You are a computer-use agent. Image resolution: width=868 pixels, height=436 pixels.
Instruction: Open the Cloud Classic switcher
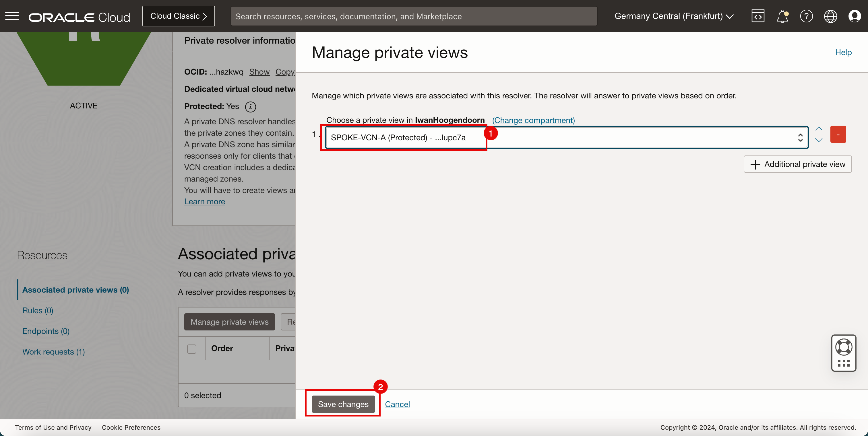click(178, 16)
